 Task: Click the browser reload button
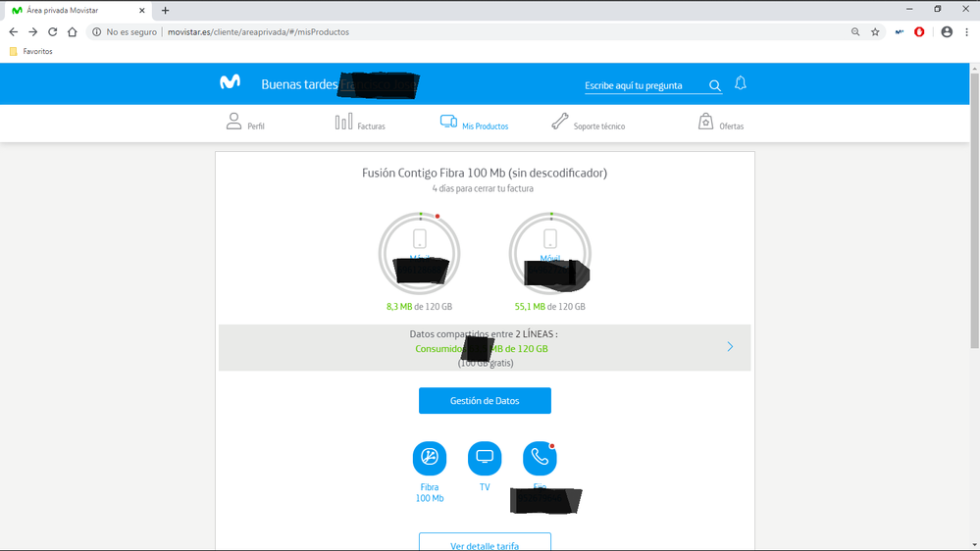tap(52, 32)
